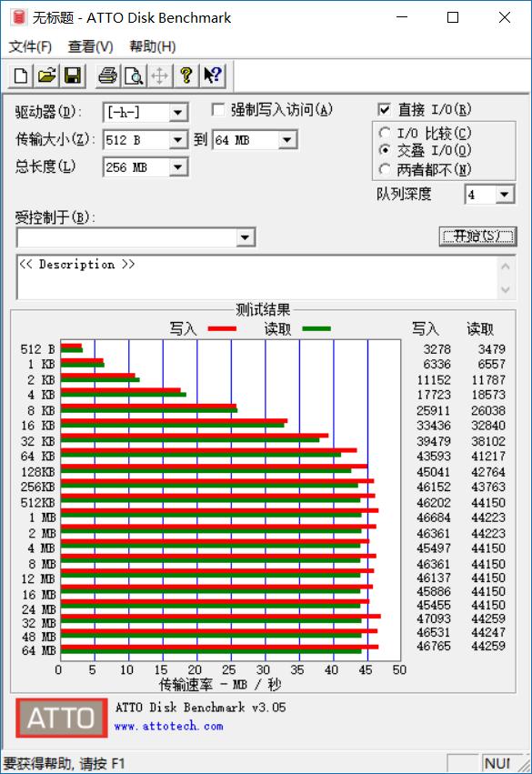Click Description scrollbar down arrow
532x774 pixels.
(x=506, y=290)
